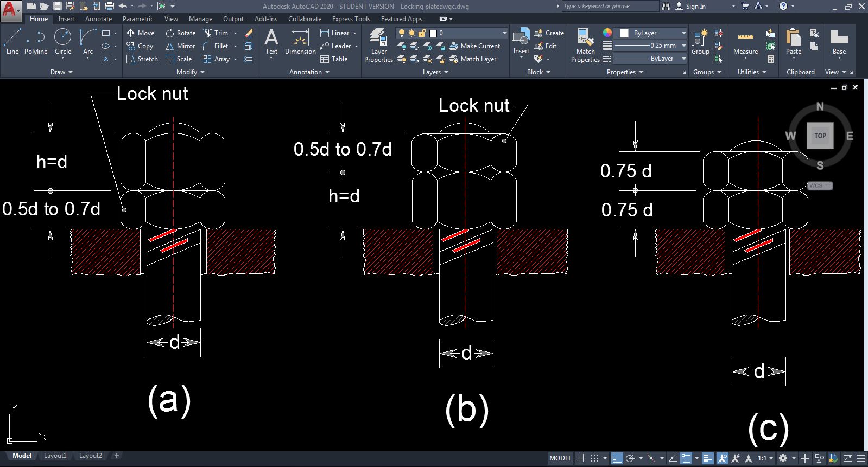
Task: Click the Plot printer icon
Action: tap(109, 6)
